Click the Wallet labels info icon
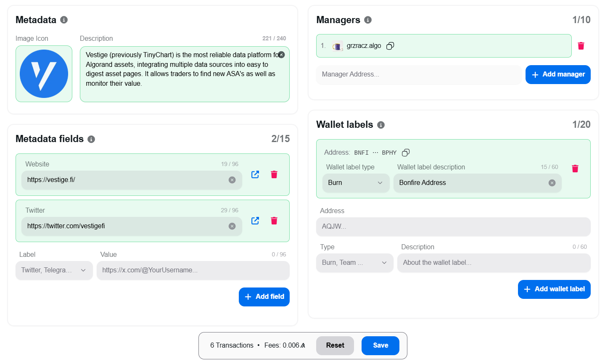Screen dimensions: 605x364 [x=381, y=125]
